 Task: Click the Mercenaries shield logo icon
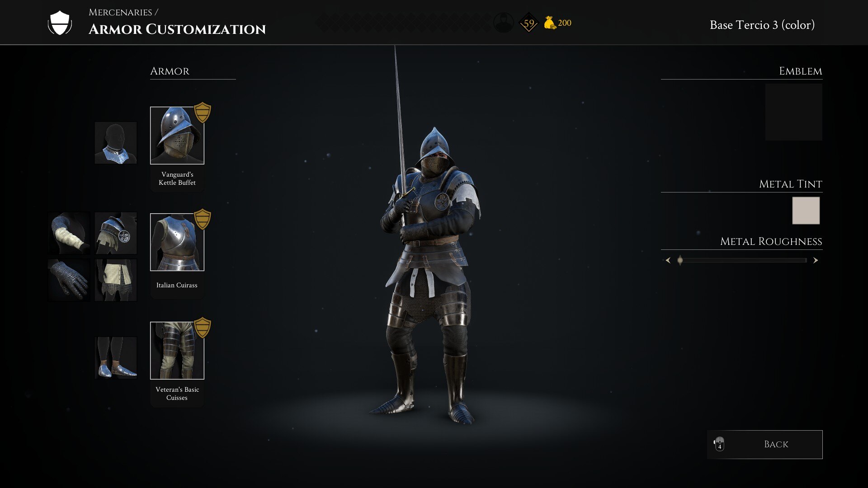(60, 23)
